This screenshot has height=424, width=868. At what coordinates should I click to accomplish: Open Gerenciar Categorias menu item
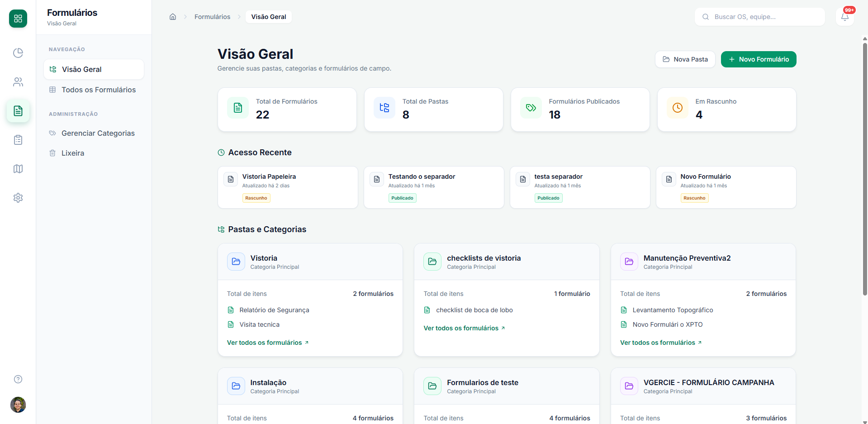pyautogui.click(x=94, y=133)
